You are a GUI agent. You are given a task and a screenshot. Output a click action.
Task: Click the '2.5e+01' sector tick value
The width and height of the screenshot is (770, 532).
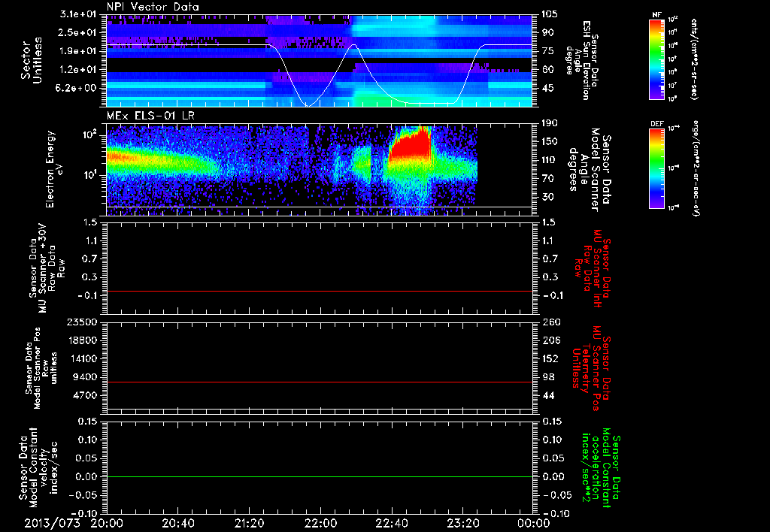(x=78, y=32)
